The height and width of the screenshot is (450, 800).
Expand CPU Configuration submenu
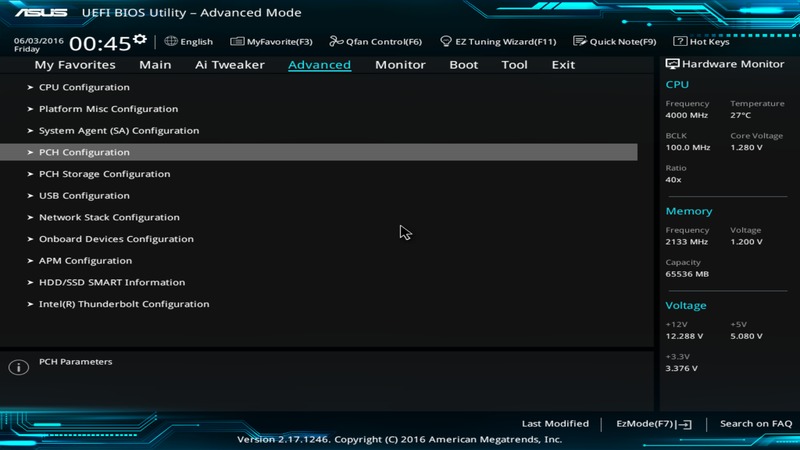coord(84,87)
